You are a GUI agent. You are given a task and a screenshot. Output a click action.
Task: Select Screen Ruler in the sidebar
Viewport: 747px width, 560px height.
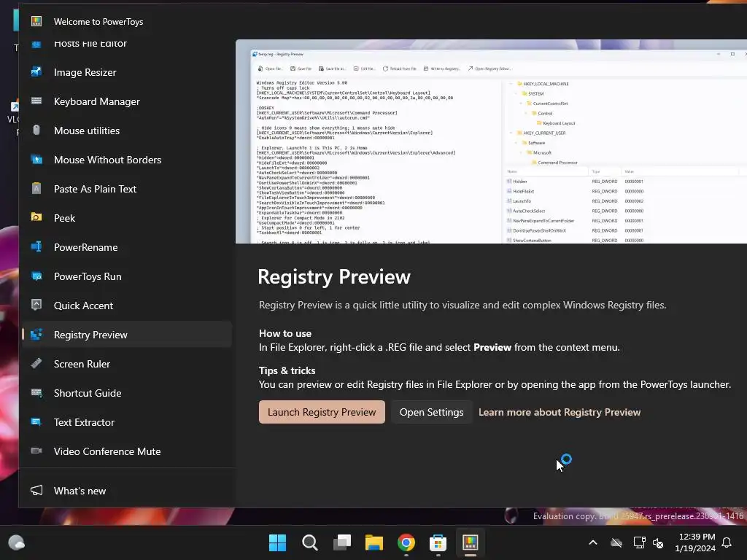point(127,363)
